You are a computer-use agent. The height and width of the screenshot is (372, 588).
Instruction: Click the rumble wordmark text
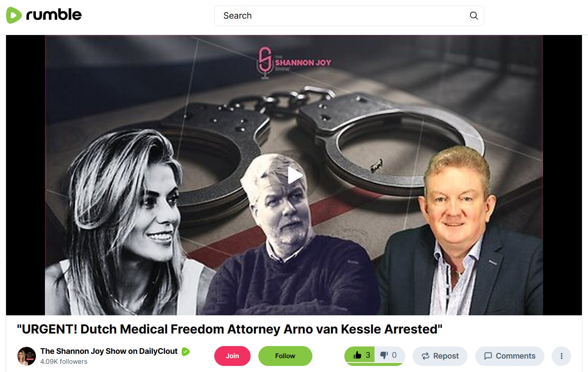(54, 15)
